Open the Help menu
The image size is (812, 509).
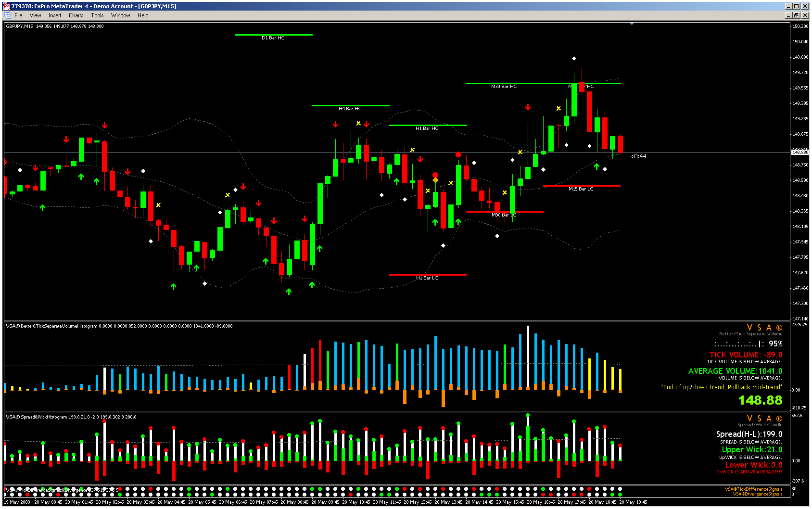coord(143,15)
